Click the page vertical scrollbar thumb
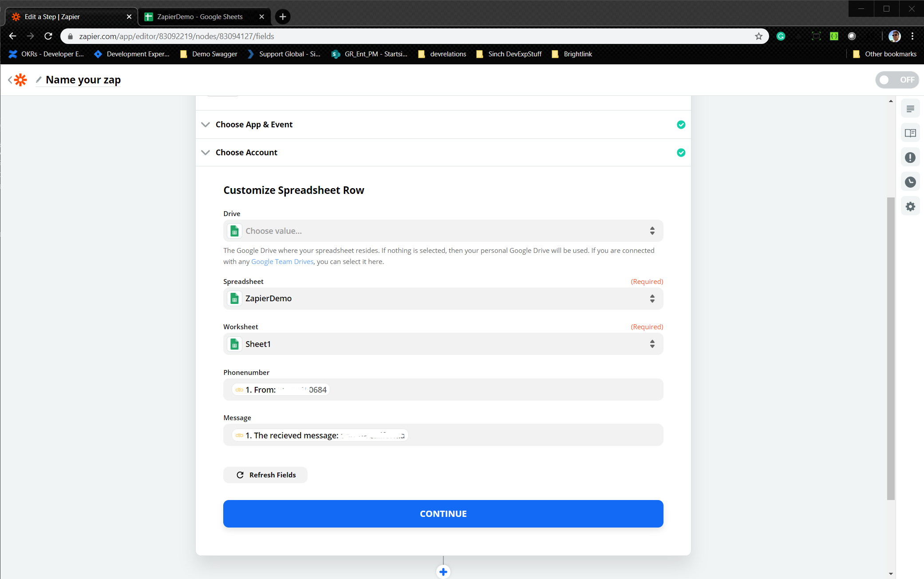Viewport: 924px width, 579px height. (891, 348)
